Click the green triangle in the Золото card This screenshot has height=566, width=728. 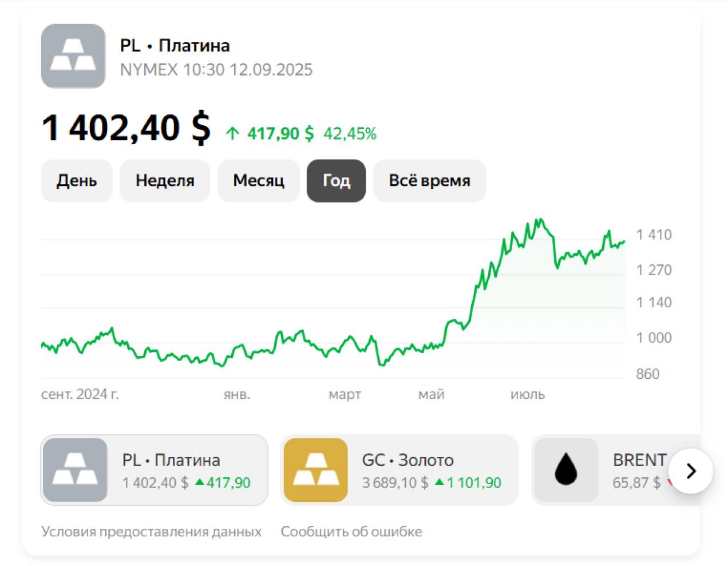[440, 482]
